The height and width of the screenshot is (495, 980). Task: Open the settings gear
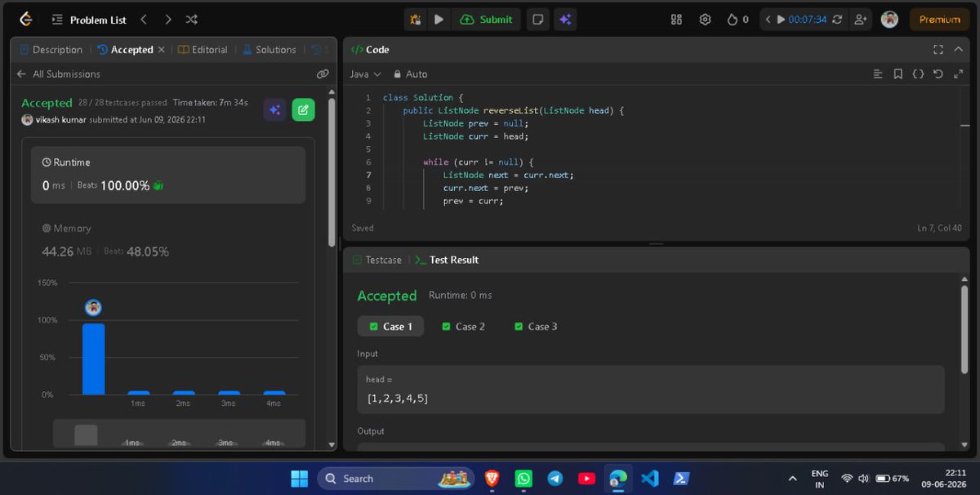click(706, 20)
